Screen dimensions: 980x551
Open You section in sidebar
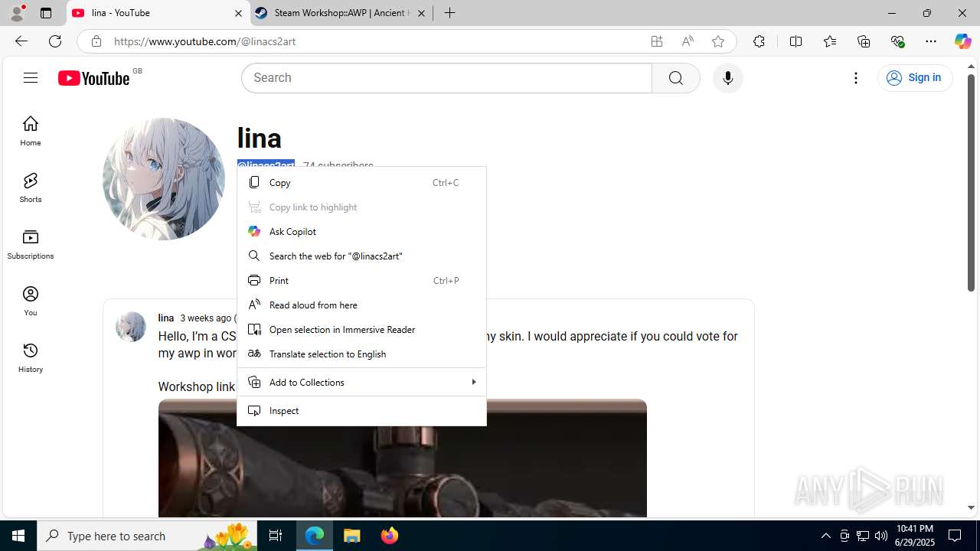[31, 301]
